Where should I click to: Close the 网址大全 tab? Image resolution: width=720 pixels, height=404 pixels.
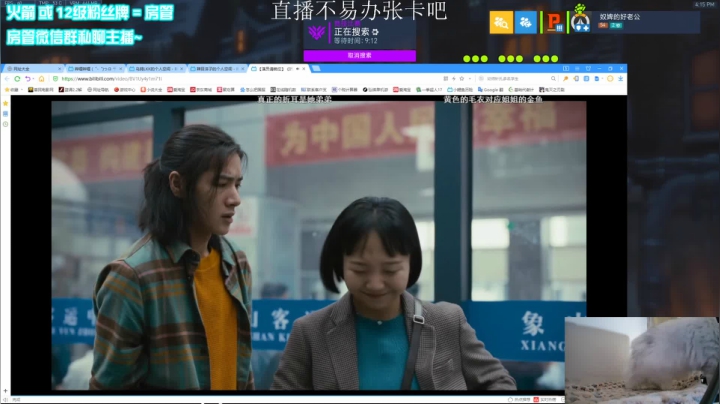pos(59,69)
